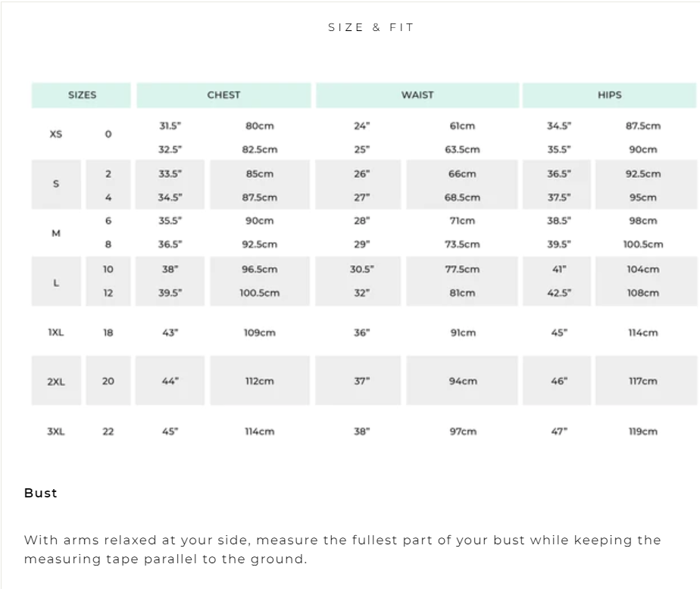Viewport: 700px width, 589px height.
Task: Click the 3XL size label
Action: tap(56, 432)
